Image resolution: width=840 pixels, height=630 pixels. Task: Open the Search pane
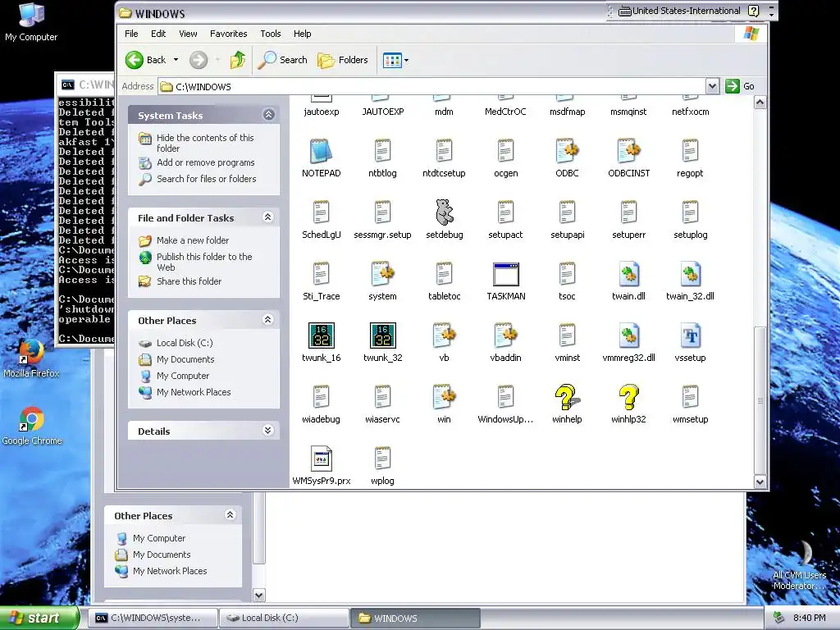[282, 60]
